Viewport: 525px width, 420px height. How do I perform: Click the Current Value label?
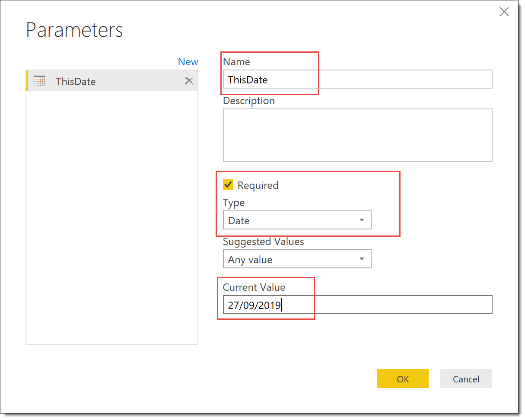point(254,287)
